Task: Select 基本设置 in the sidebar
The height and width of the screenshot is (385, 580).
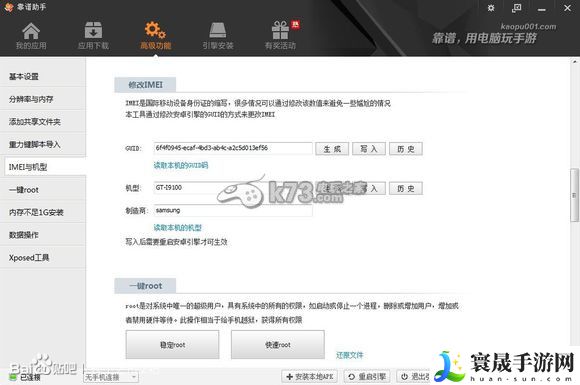Action: tap(43, 76)
